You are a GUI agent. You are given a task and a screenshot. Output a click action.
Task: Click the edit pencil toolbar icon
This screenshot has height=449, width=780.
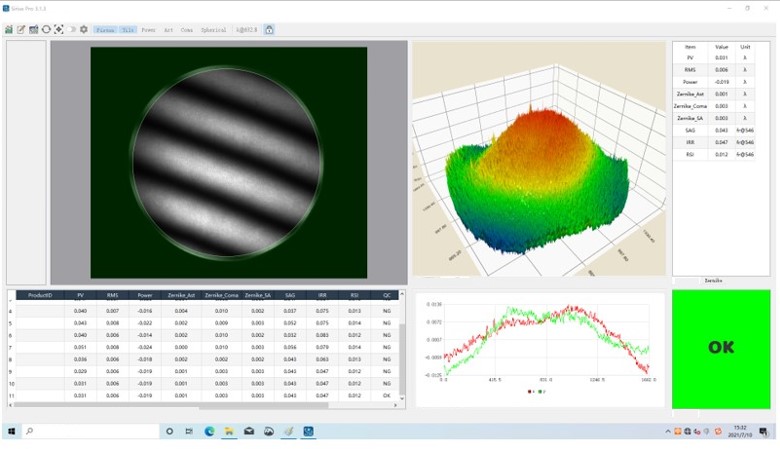tap(21, 30)
